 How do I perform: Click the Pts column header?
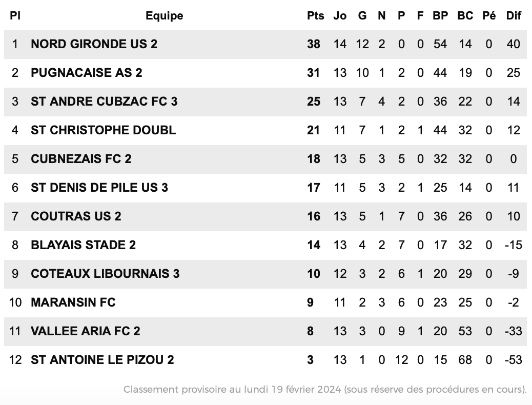click(316, 15)
